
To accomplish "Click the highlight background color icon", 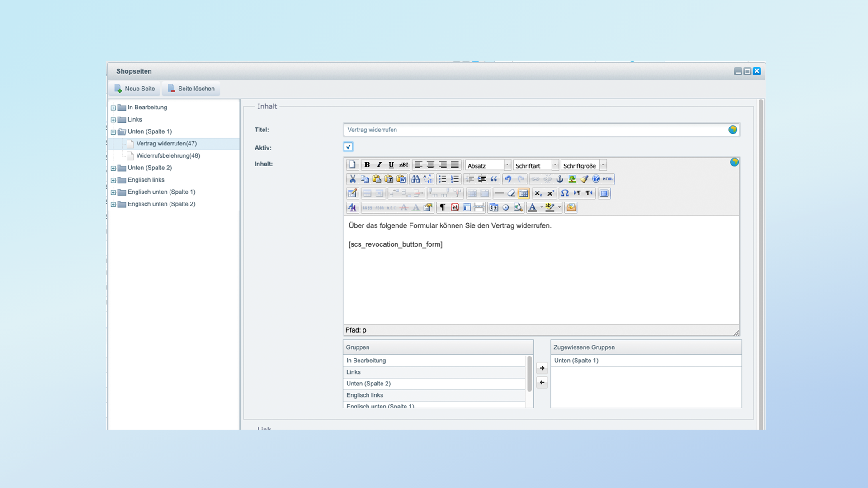I will point(550,207).
